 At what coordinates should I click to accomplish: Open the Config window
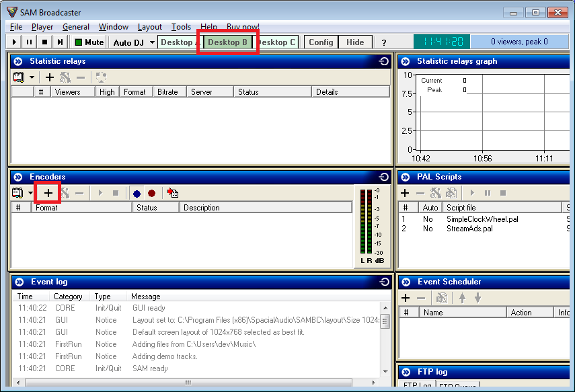[x=321, y=42]
